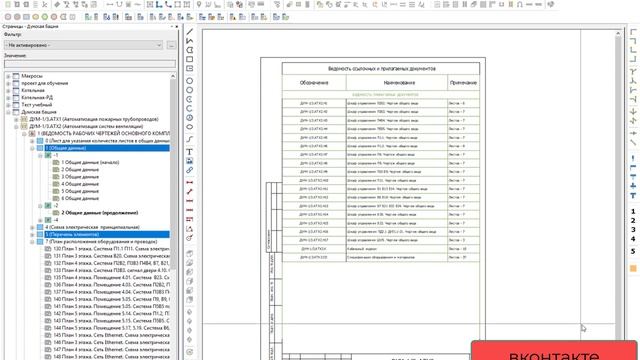
Task: Open the filter dropdown 'Не активировано'
Action: (84, 45)
